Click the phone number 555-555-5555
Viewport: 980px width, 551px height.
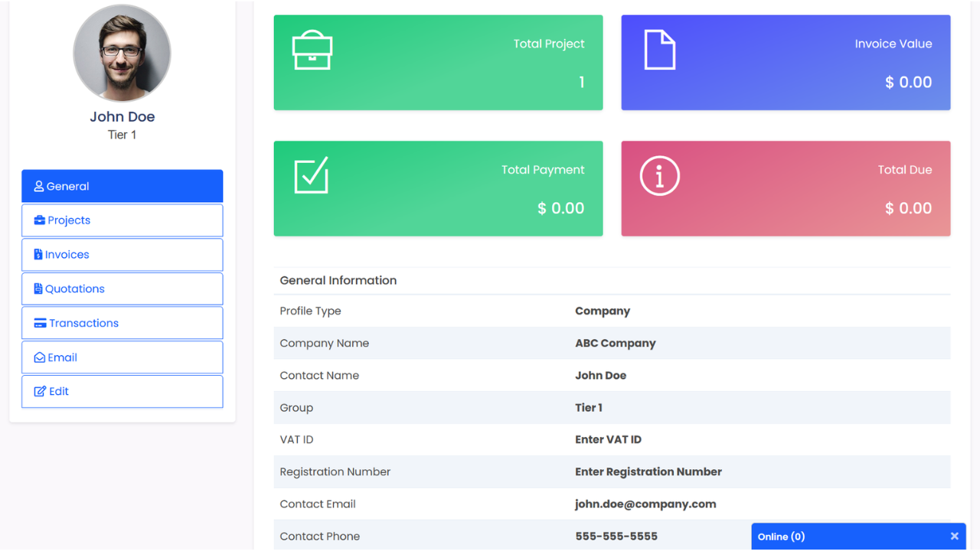616,536
